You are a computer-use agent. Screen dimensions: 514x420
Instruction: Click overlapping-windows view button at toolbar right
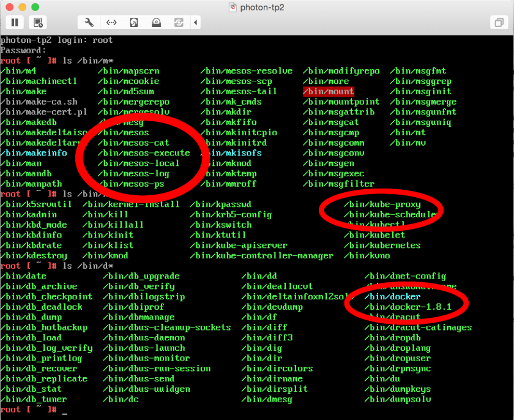(x=497, y=23)
